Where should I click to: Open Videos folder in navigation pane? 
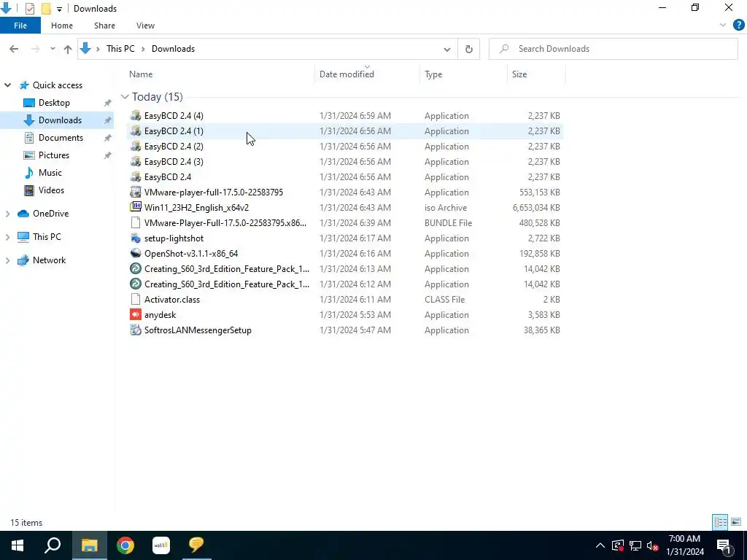(x=51, y=190)
